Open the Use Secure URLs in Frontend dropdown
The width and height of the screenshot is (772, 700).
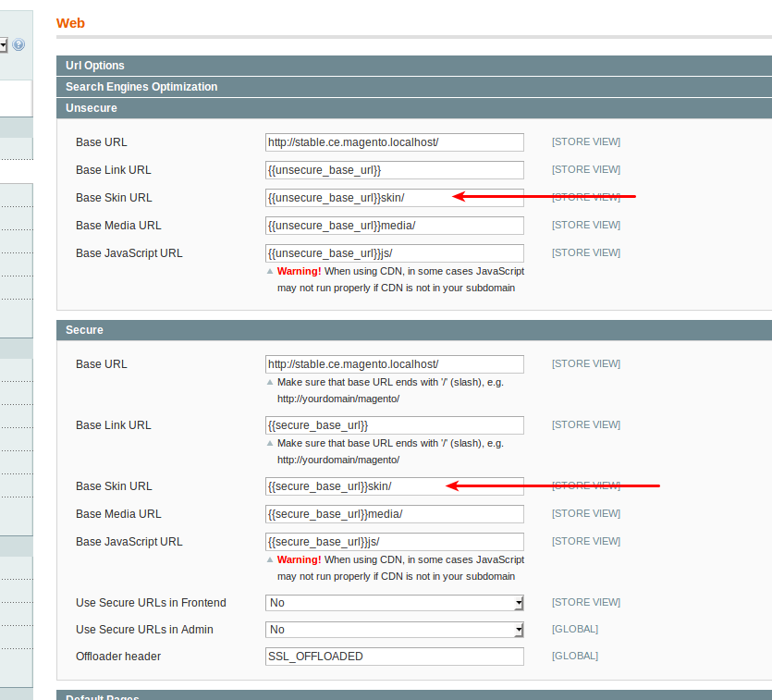pyautogui.click(x=394, y=603)
